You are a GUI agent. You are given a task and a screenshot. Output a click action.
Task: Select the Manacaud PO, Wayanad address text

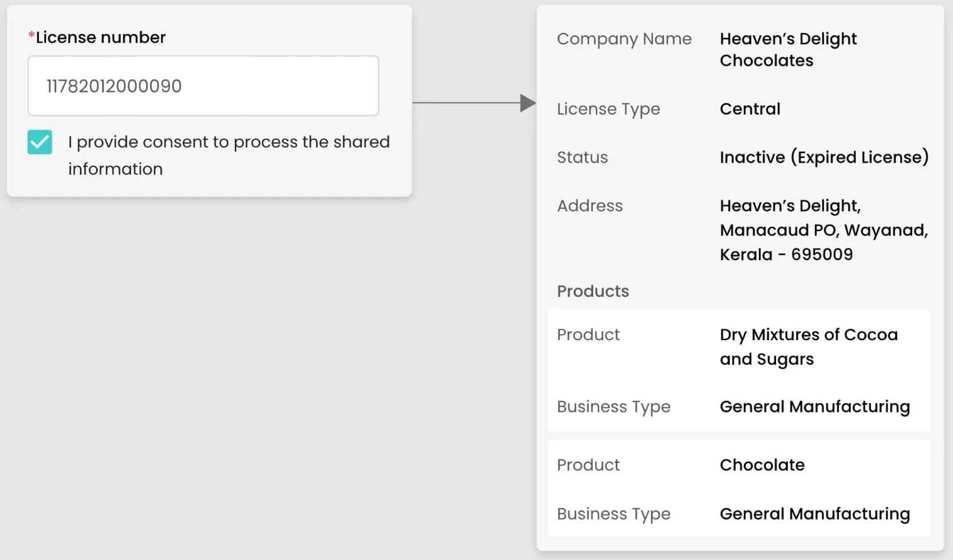[823, 231]
